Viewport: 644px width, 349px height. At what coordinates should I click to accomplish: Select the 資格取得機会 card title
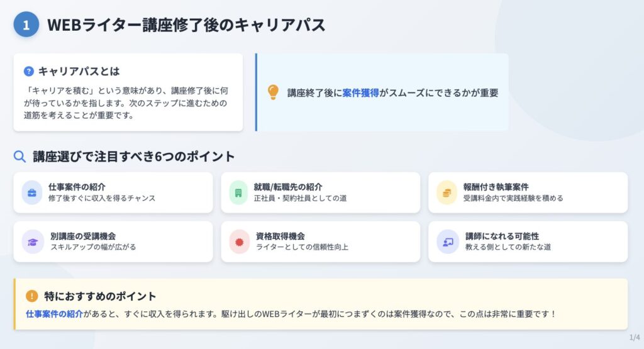pos(280,236)
